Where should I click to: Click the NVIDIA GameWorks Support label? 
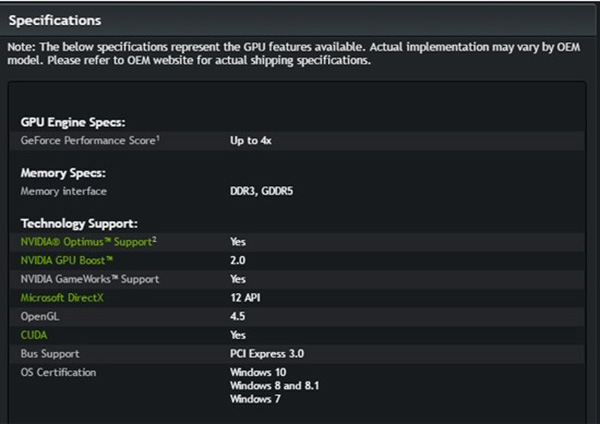point(90,279)
